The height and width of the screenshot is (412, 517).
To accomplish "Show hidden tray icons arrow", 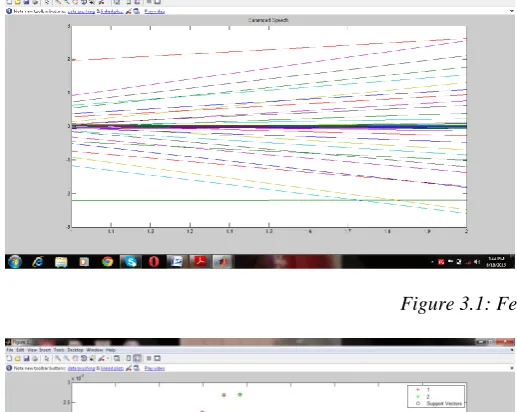I will (432, 262).
